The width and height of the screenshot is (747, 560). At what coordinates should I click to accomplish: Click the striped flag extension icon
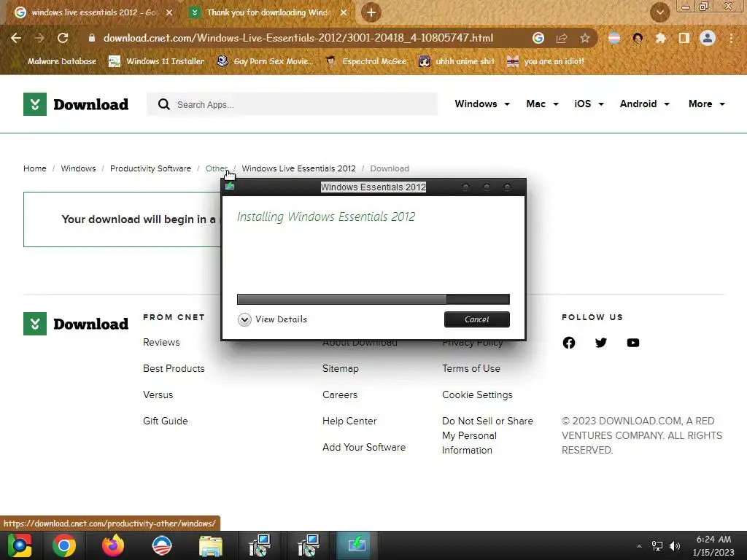(x=614, y=38)
